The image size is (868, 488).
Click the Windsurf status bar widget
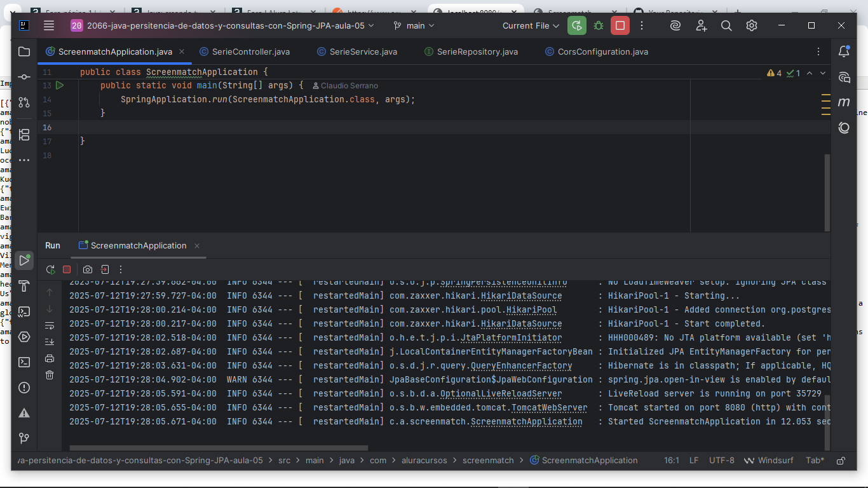pos(770,460)
